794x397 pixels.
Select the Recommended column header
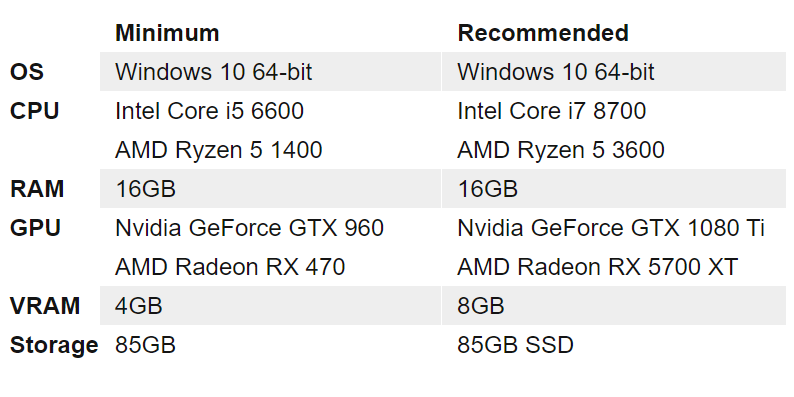(543, 33)
